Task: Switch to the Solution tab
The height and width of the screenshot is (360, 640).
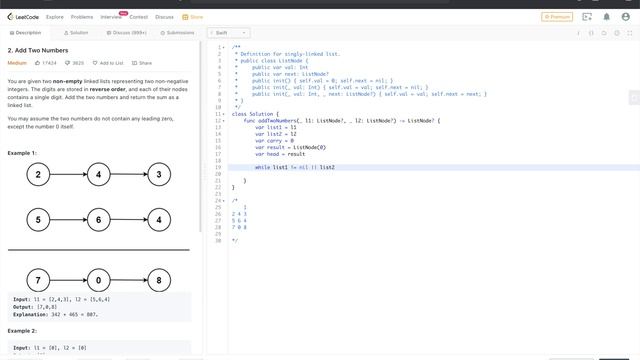Action: tap(76, 33)
